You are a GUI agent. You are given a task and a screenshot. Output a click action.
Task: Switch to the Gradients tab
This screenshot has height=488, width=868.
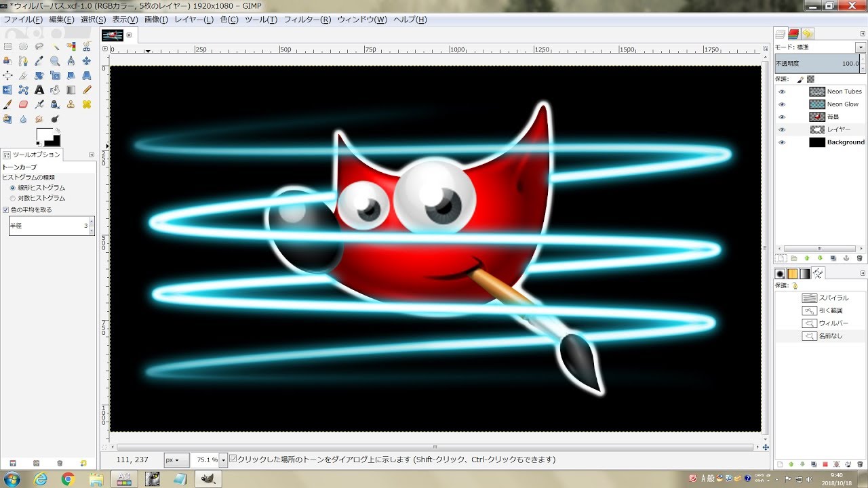805,274
